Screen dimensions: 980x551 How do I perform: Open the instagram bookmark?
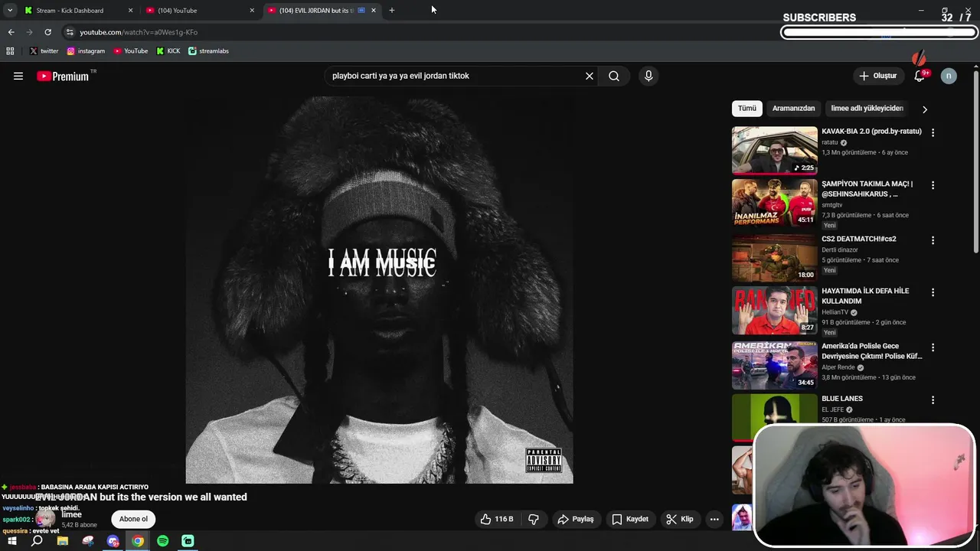pyautogui.click(x=86, y=51)
